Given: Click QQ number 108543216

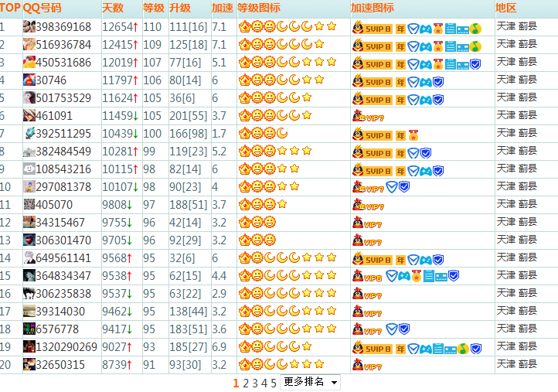Looking at the screenshot, I should click(x=63, y=169).
